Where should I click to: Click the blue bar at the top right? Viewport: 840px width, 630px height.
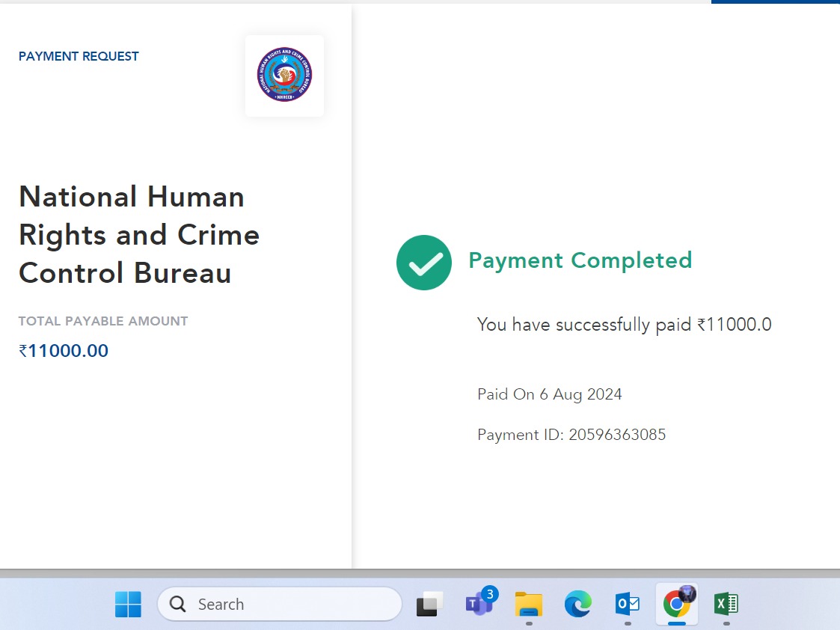775,2
